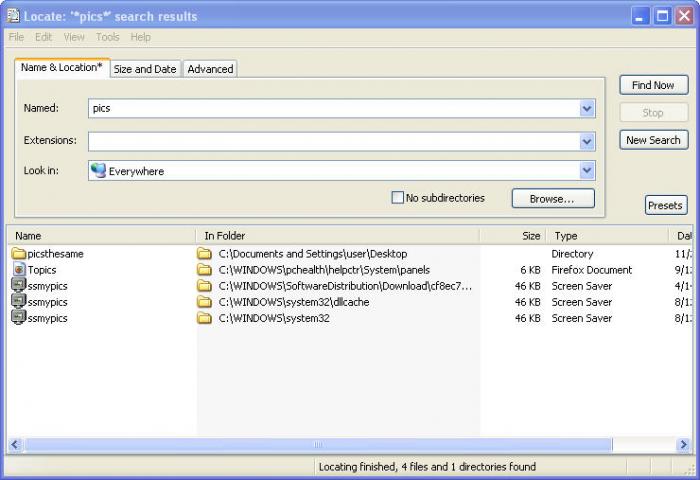Open the Presets button

pyautogui.click(x=666, y=205)
